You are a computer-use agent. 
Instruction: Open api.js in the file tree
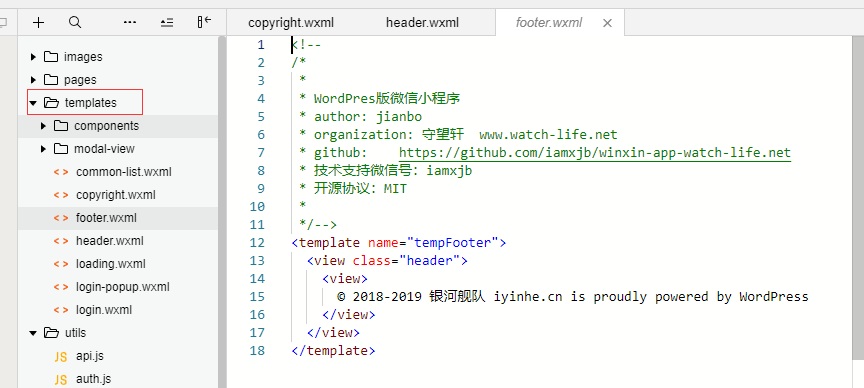pyautogui.click(x=90, y=356)
